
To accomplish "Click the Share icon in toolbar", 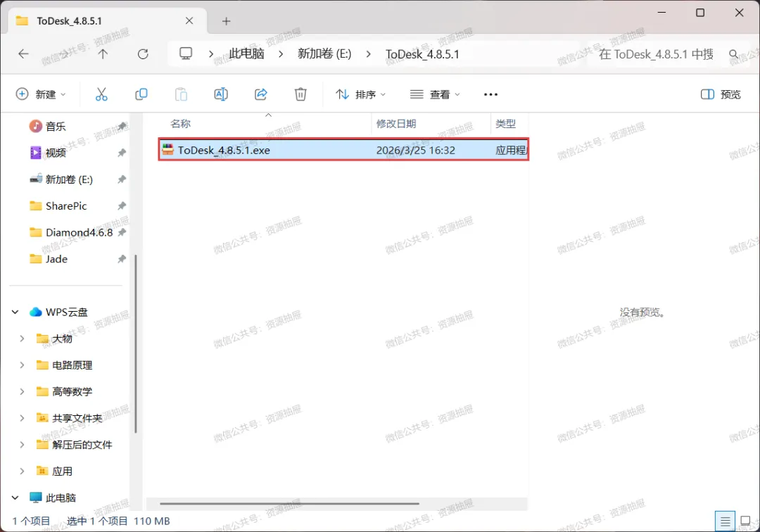I will pyautogui.click(x=261, y=94).
